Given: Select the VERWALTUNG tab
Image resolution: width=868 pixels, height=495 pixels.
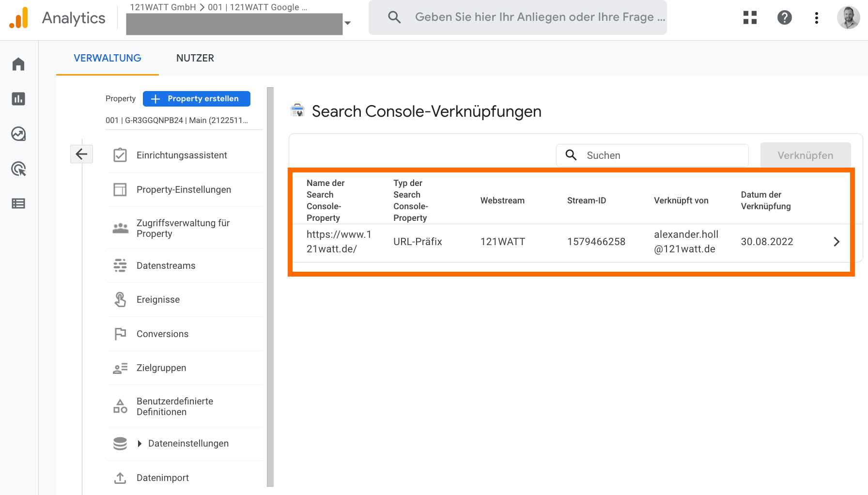Looking at the screenshot, I should point(108,58).
